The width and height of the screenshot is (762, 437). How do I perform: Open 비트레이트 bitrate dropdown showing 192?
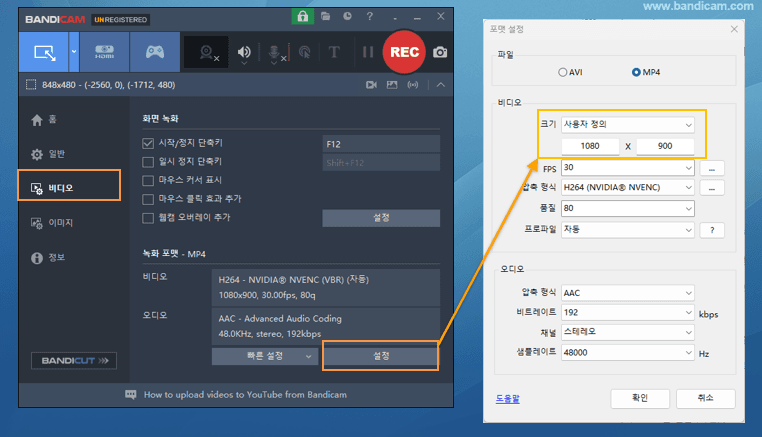coord(627,313)
